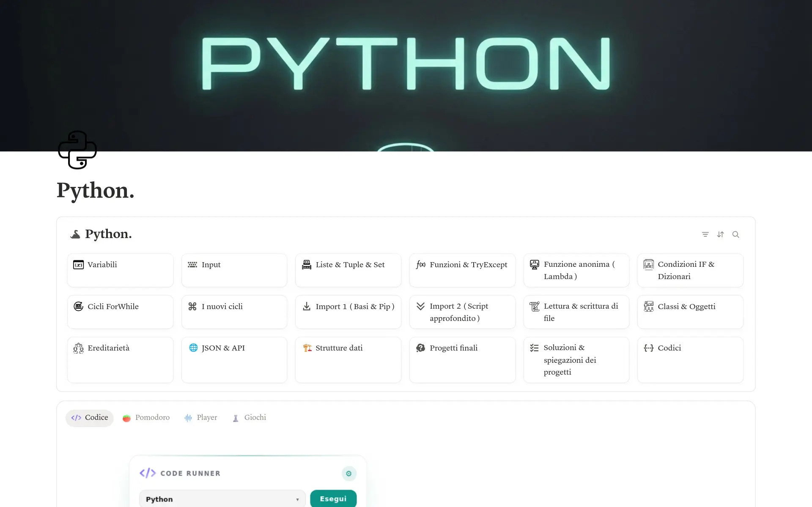Click the Code Runner angle brackets logo
Image resolution: width=812 pixels, height=507 pixels.
click(148, 473)
